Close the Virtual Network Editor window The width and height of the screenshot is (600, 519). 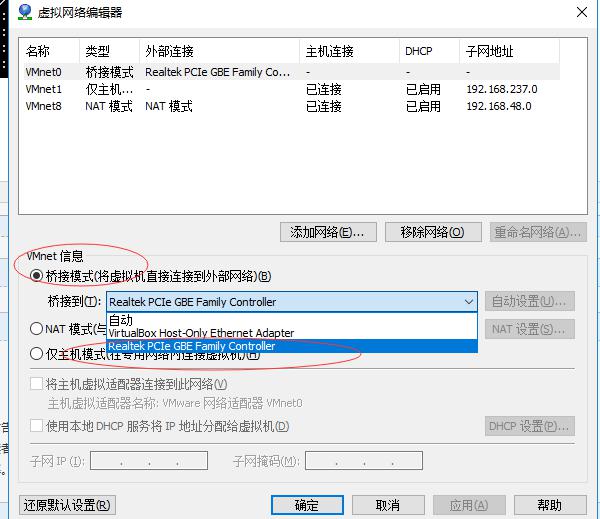582,12
